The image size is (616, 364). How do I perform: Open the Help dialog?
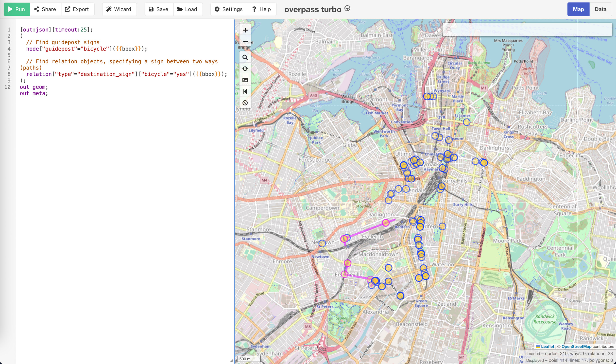click(262, 9)
